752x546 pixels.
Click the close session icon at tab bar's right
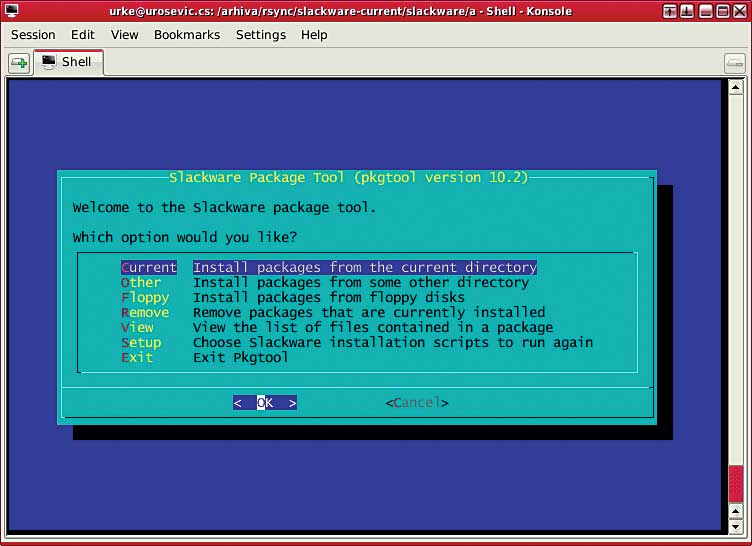click(x=734, y=63)
